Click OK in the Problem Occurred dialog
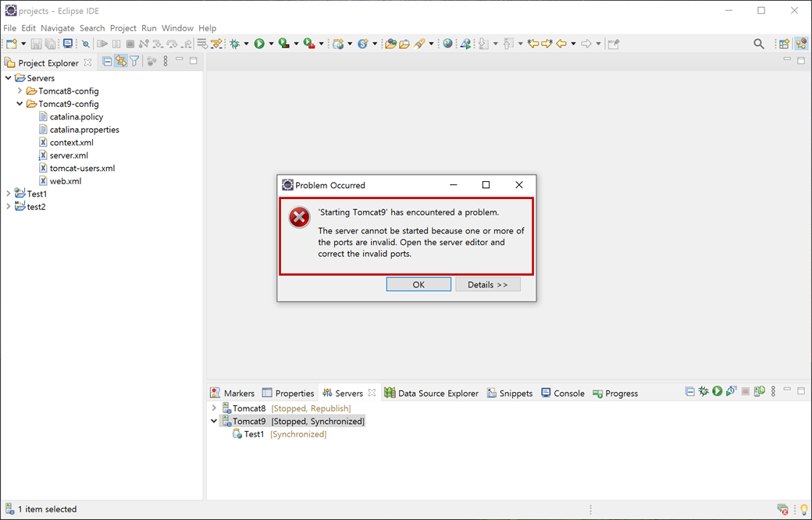The height and width of the screenshot is (520, 812). pyautogui.click(x=418, y=284)
